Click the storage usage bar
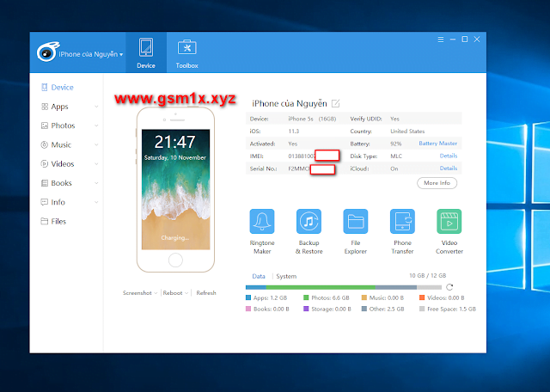Screen dimensions: 550x392 [x=344, y=287]
